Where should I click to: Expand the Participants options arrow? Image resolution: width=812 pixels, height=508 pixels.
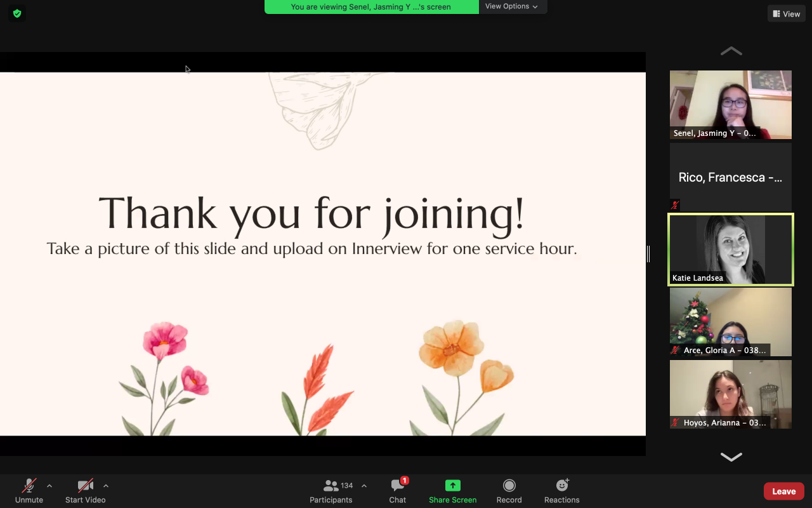[x=364, y=486]
